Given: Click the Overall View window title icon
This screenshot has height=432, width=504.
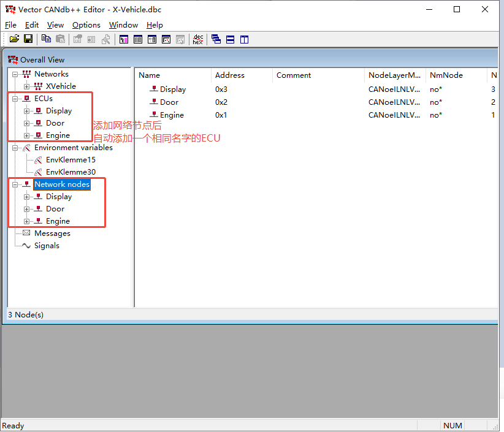Looking at the screenshot, I should [x=13, y=59].
